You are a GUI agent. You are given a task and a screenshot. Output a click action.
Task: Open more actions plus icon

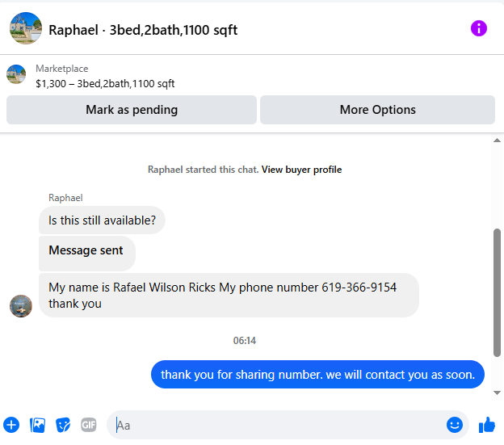coord(11,425)
